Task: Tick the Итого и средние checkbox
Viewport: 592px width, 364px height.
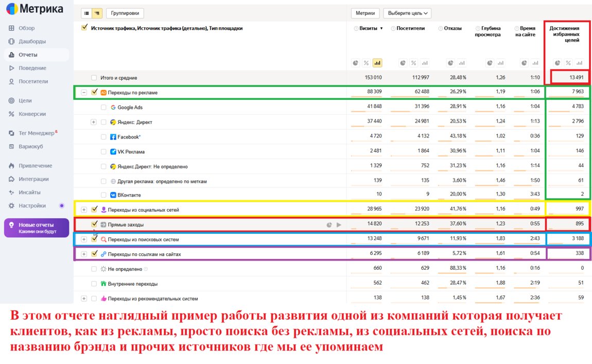Action: 94,78
